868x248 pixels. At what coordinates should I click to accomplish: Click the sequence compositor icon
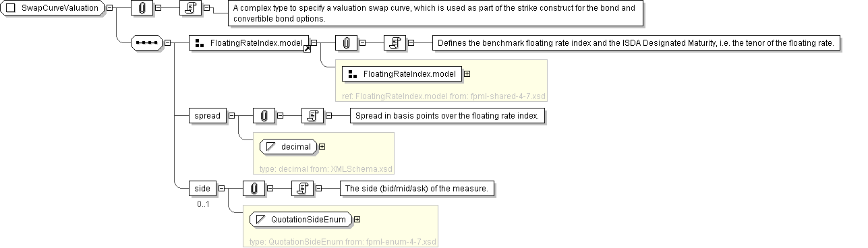pyautogui.click(x=146, y=42)
